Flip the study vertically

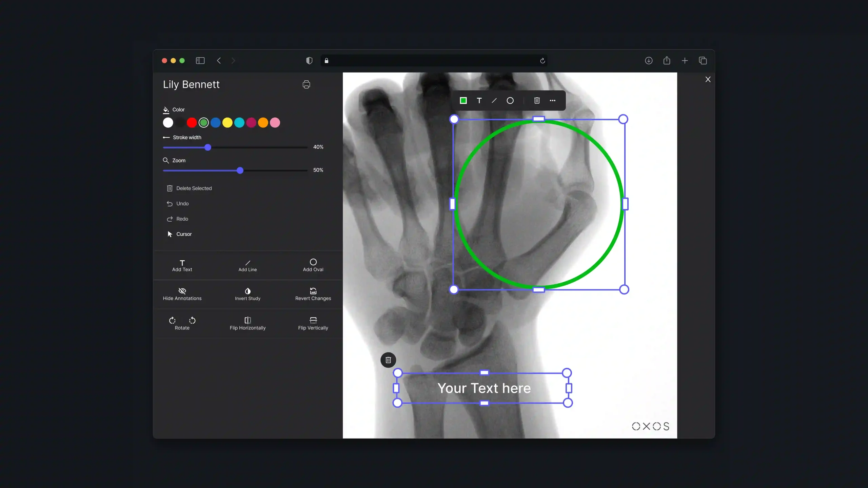tap(313, 323)
